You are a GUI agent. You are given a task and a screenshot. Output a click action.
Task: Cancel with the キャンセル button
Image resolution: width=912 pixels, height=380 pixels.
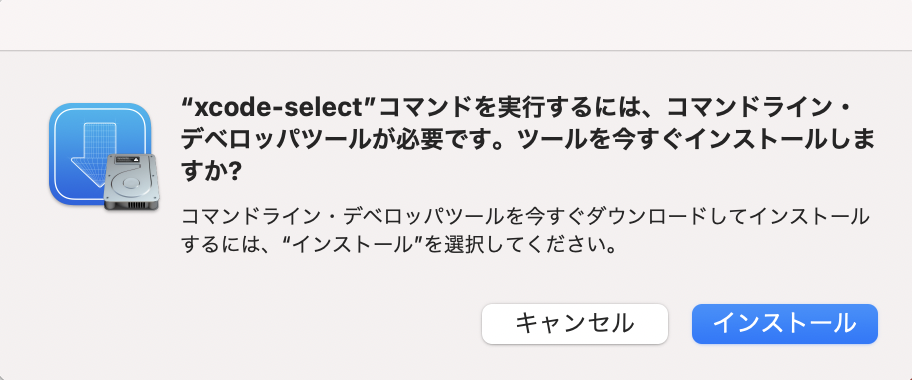click(575, 324)
